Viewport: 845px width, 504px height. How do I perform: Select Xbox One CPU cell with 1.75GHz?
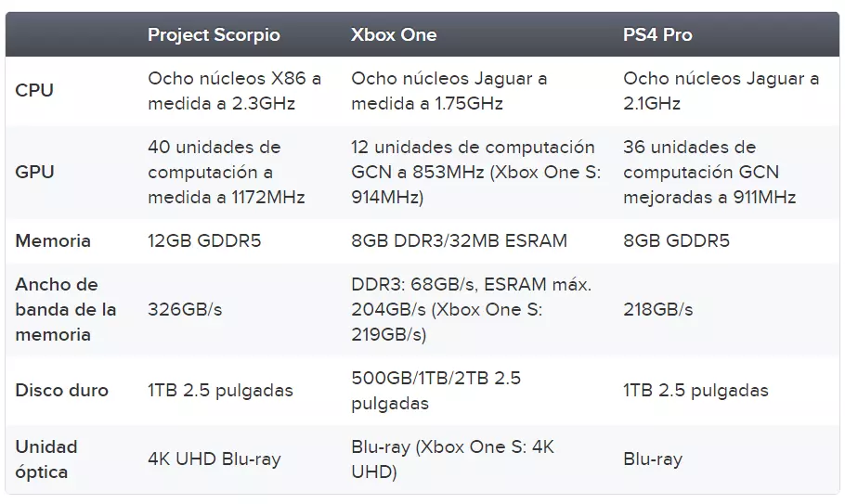(448, 90)
